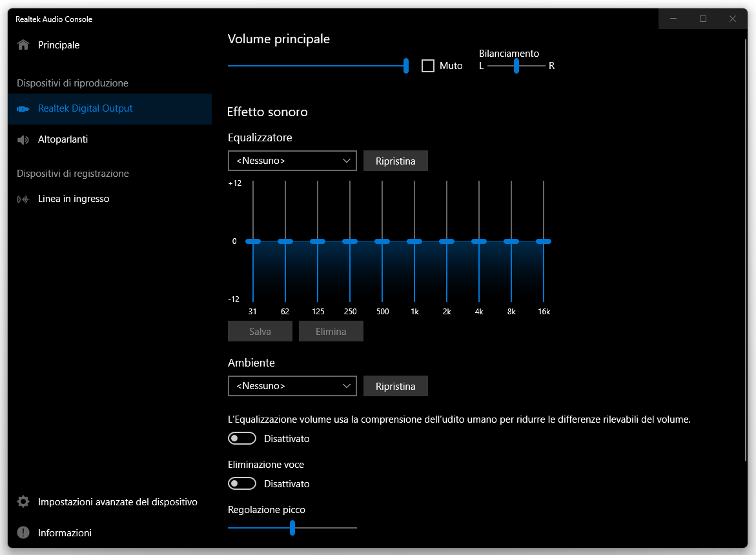Viewport: 756px width, 555px height.
Task: Click the Realtek Audio Console window title
Action: 54,19
